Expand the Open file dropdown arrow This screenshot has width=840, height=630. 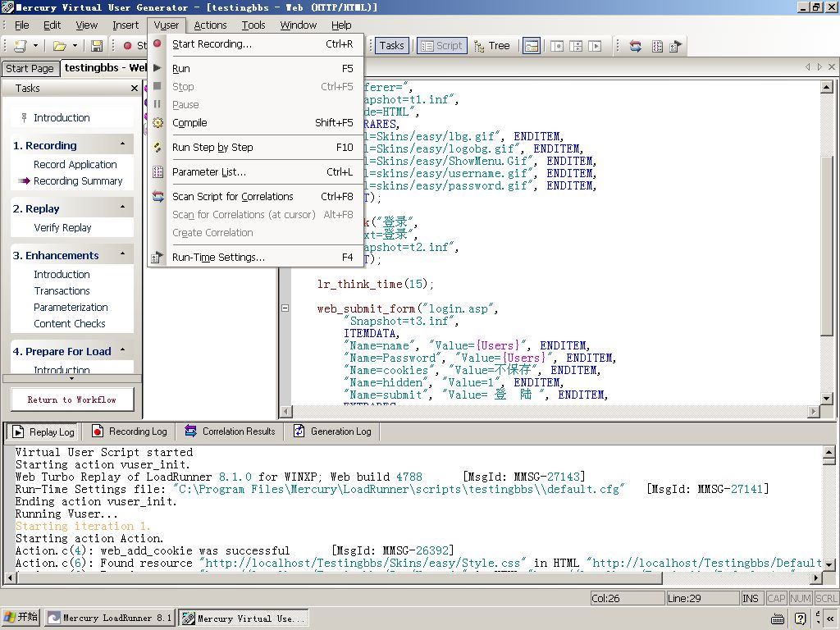coord(75,46)
